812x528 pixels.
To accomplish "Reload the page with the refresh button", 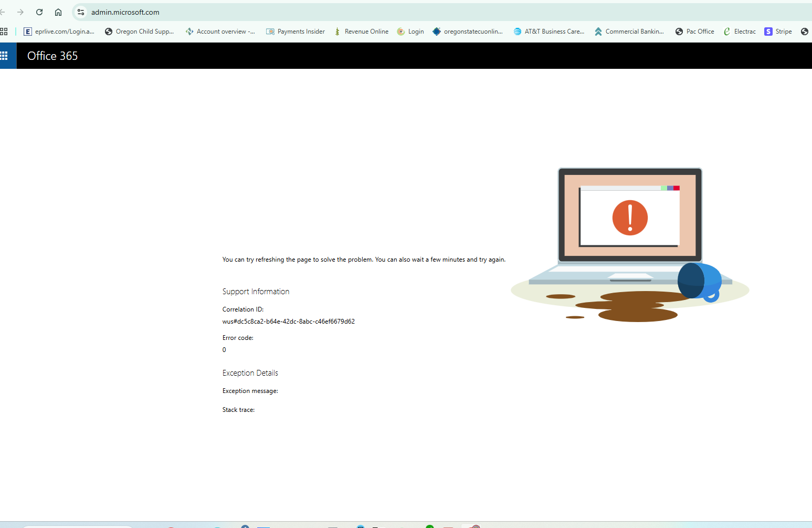I will coord(39,12).
